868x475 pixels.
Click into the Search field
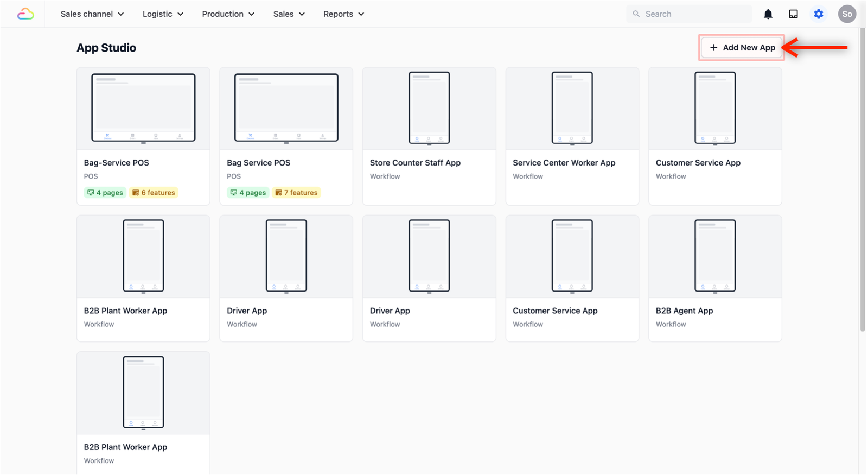(689, 14)
